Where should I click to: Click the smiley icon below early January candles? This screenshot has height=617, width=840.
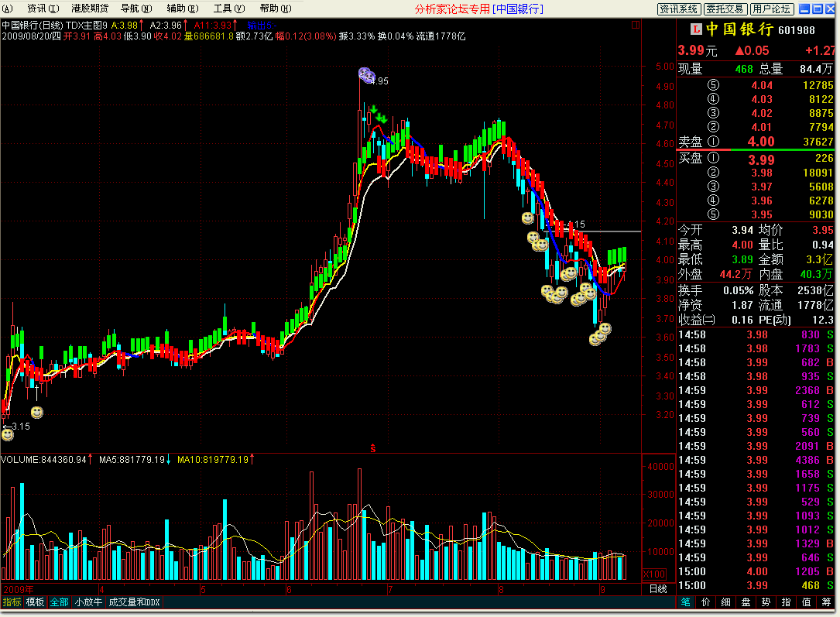(37, 412)
